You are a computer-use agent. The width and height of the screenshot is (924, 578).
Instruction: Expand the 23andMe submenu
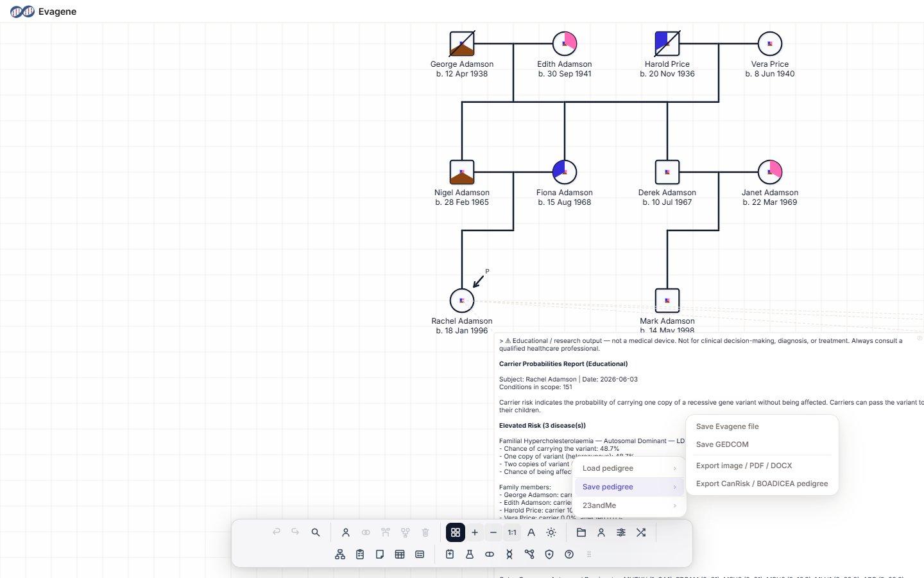click(629, 505)
